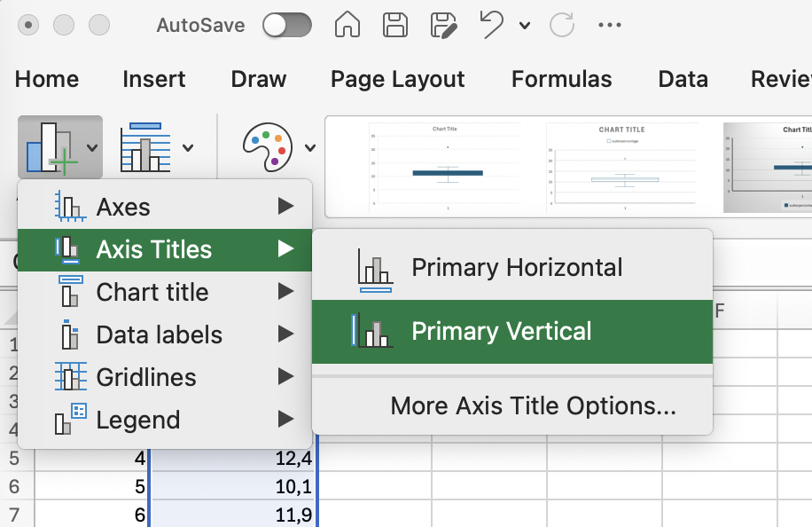The image size is (812, 527).
Task: Choose Primary Vertical axis title
Action: click(x=512, y=332)
